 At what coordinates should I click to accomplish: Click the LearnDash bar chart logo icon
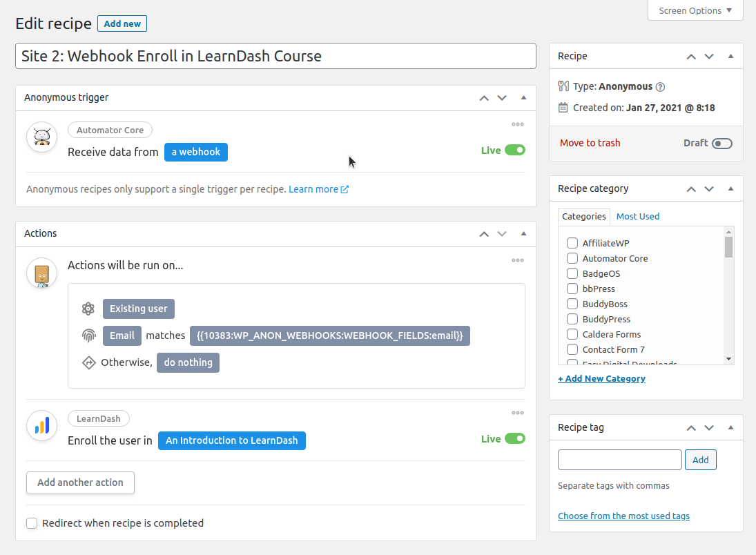pos(42,426)
